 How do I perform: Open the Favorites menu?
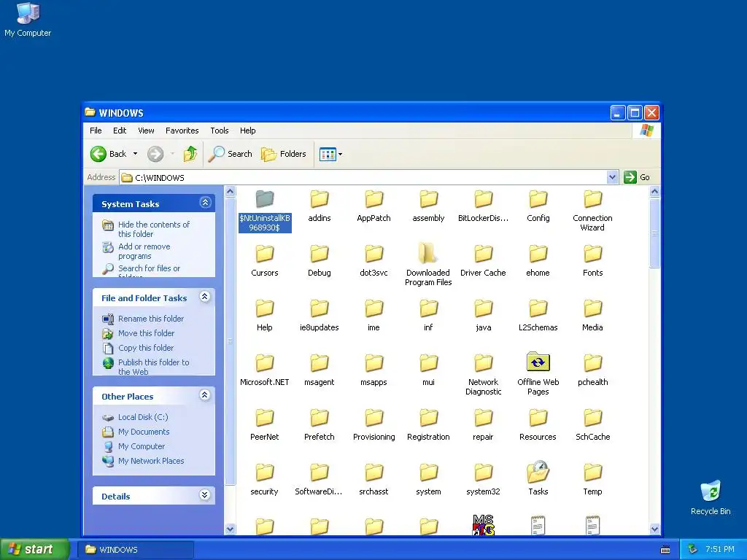[x=182, y=131]
